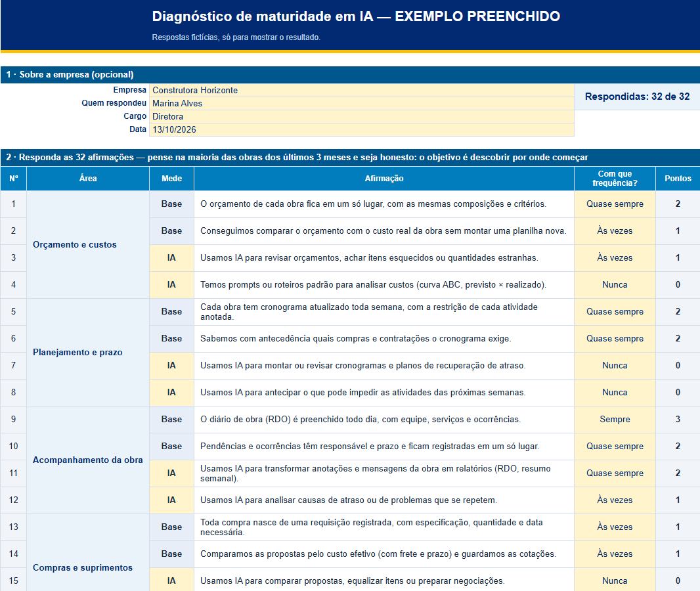Click the 'Nº' column header

click(13, 179)
